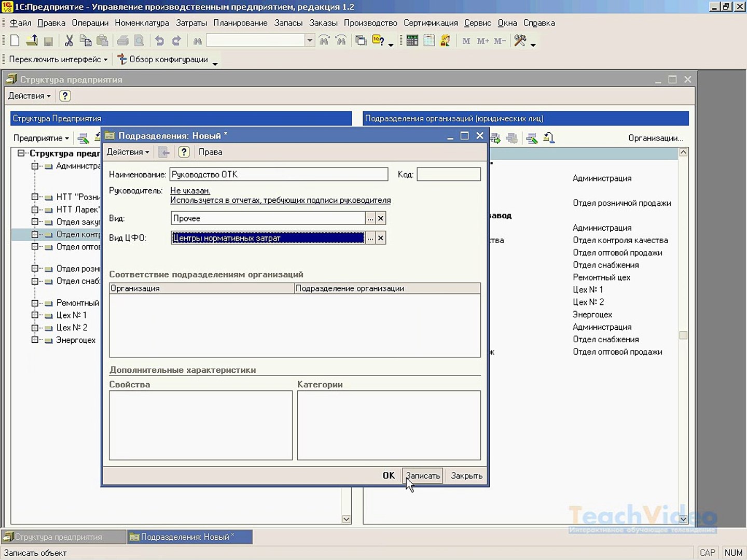This screenshot has width=747, height=560.
Task: Collapse the Структура предприятия root node
Action: [x=21, y=153]
